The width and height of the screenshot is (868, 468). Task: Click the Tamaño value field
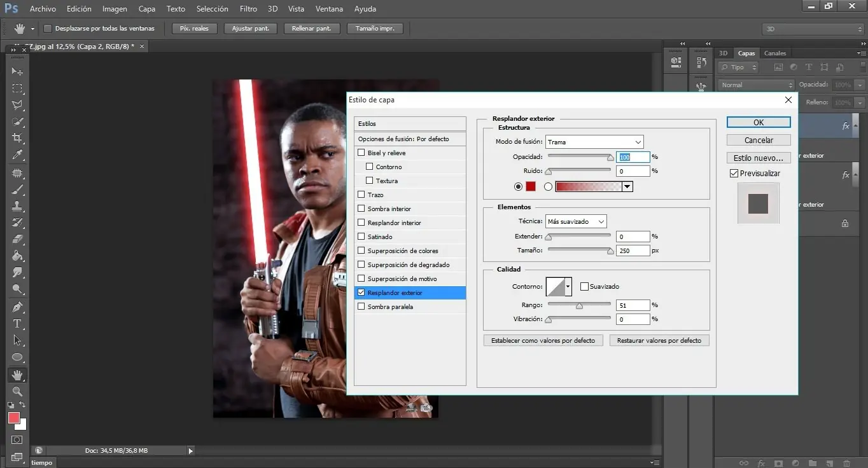pos(633,251)
